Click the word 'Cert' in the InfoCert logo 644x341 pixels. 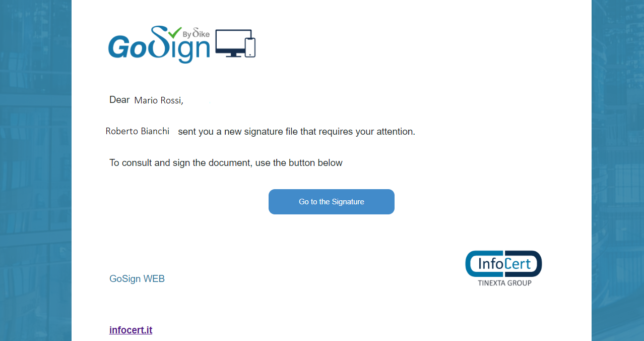click(518, 263)
